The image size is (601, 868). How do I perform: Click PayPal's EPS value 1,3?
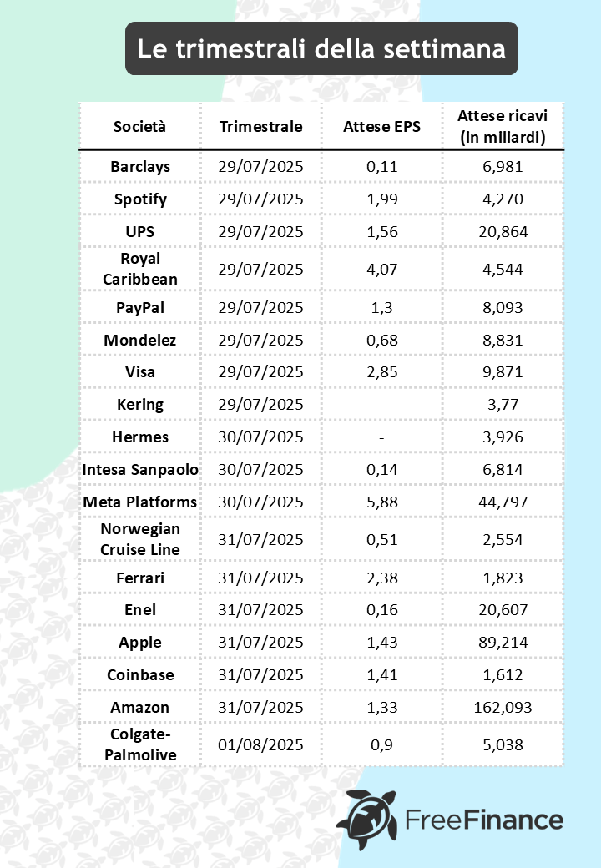coord(382,308)
